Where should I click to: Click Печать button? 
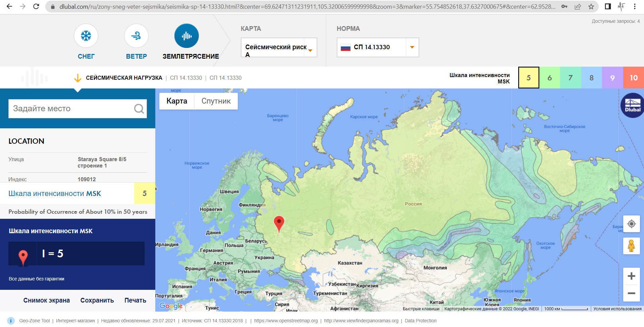point(135,300)
